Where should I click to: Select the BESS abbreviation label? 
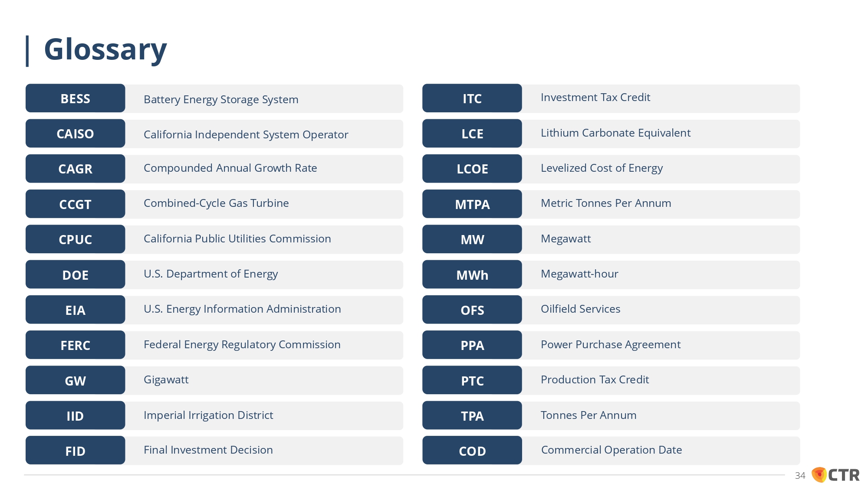coord(76,98)
